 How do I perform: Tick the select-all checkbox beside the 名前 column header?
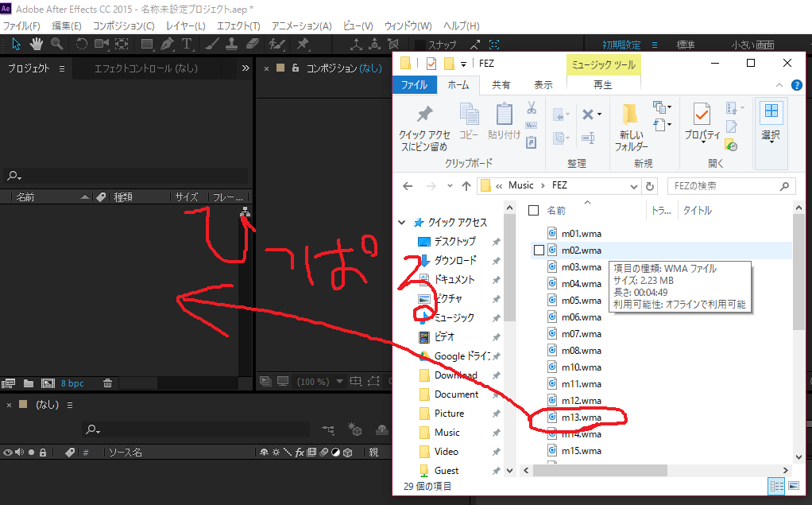(533, 210)
